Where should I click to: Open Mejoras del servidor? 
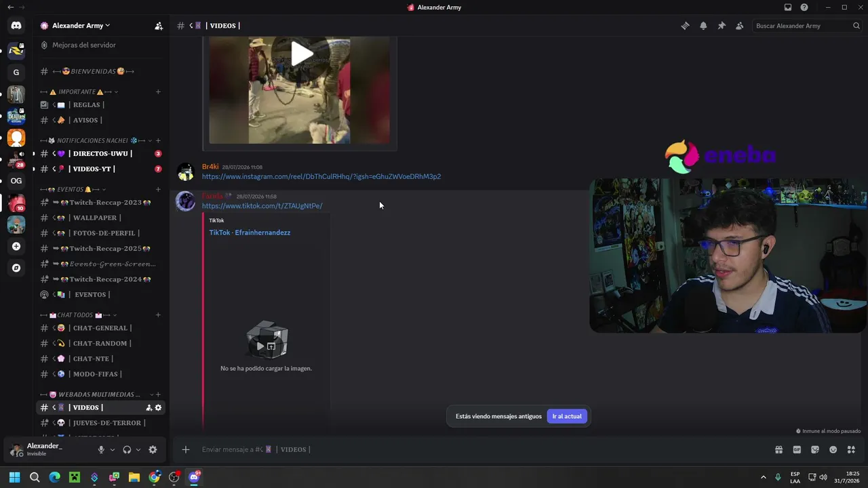click(101, 45)
